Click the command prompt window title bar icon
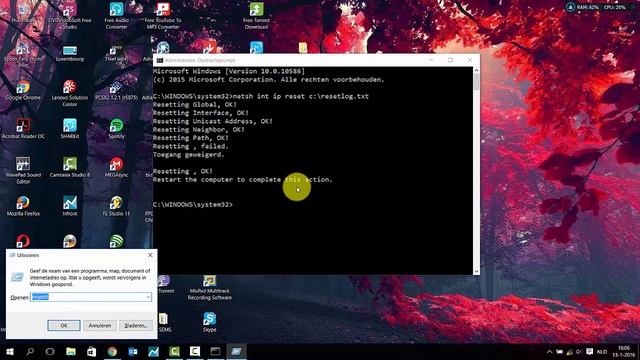Screen dimensions: 640x360 160,60
